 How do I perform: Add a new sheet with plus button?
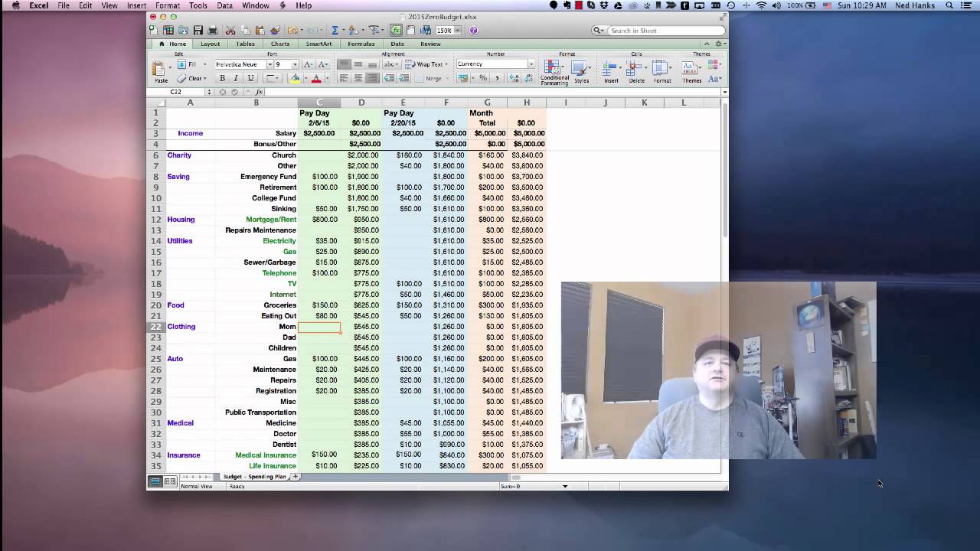296,477
